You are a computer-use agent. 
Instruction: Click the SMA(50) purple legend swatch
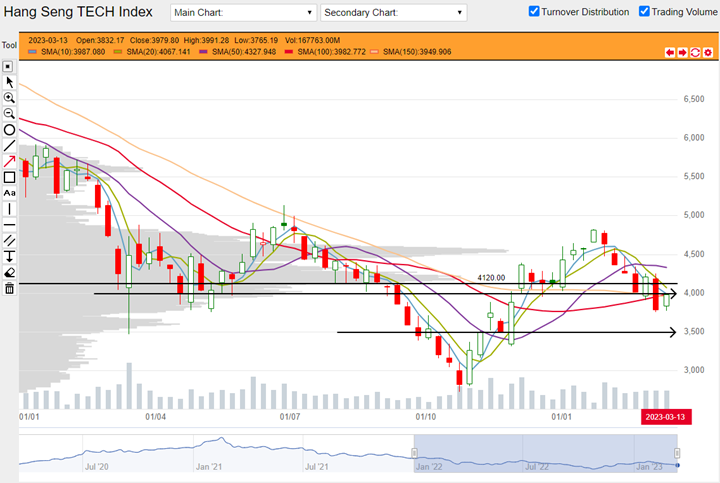click(203, 52)
